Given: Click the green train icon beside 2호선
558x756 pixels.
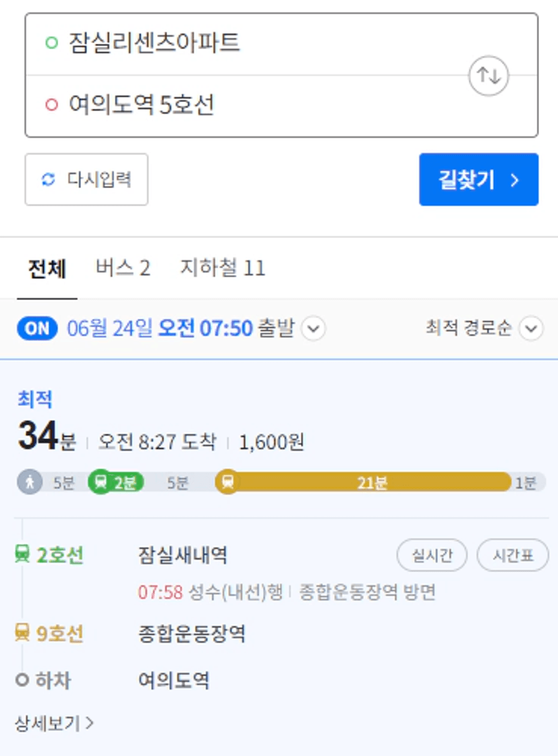Looking at the screenshot, I should pos(22,554).
